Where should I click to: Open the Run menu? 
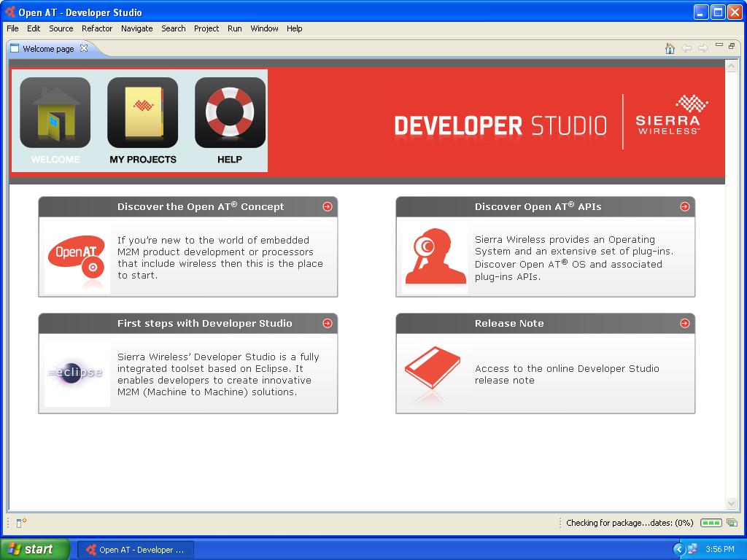click(234, 28)
